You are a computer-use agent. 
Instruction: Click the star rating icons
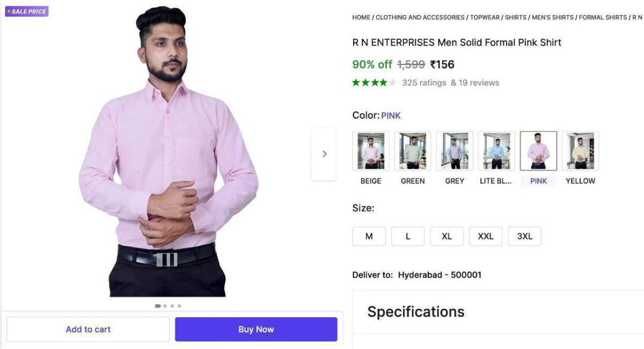click(374, 83)
